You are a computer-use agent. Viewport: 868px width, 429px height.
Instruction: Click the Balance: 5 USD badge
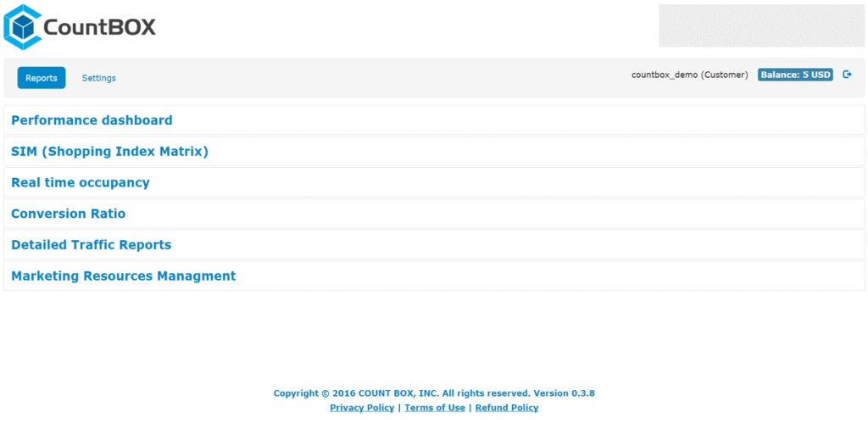click(795, 75)
